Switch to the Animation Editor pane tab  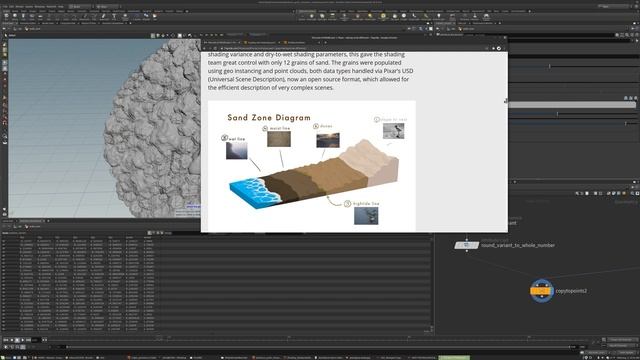tap(28, 23)
